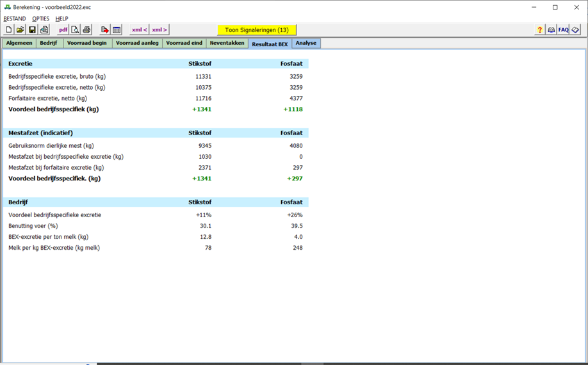588x365 pixels.
Task: Open the HELP menu
Action: 61,19
